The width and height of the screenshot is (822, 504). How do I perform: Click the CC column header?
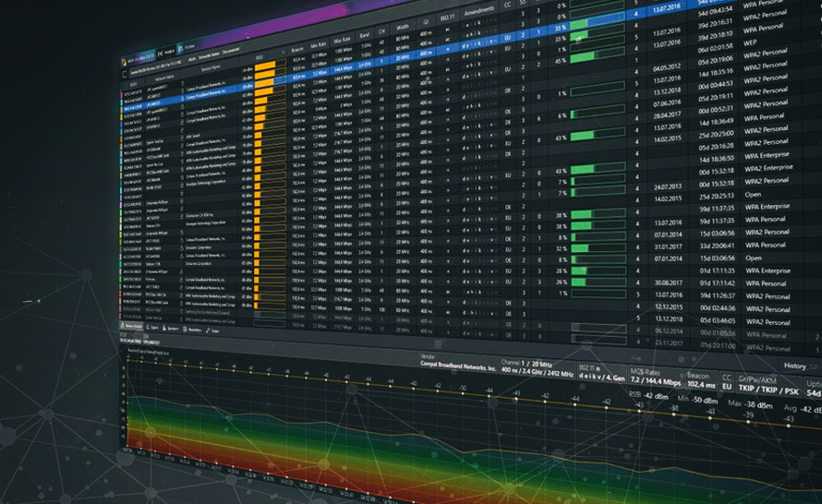pyautogui.click(x=507, y=4)
